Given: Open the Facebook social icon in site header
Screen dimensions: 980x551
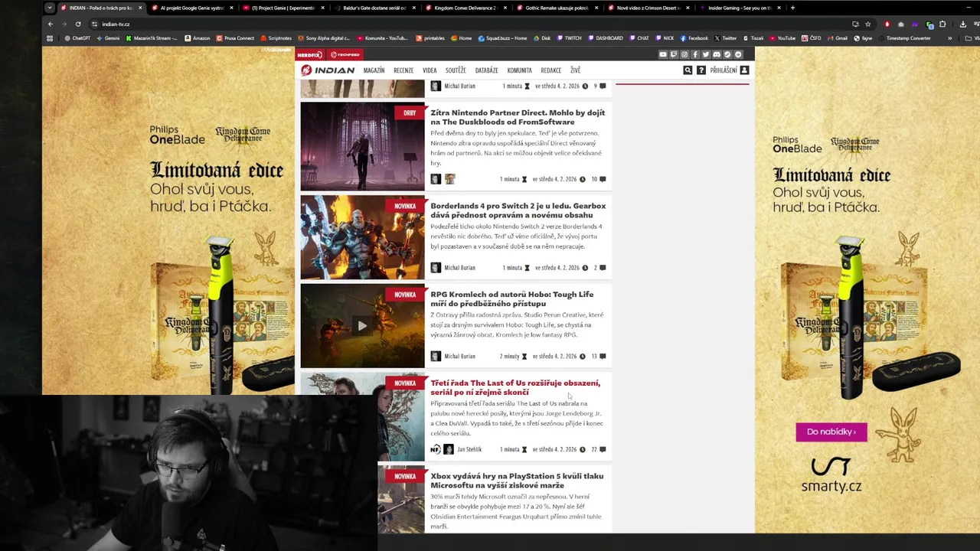Looking at the screenshot, I should click(x=695, y=54).
